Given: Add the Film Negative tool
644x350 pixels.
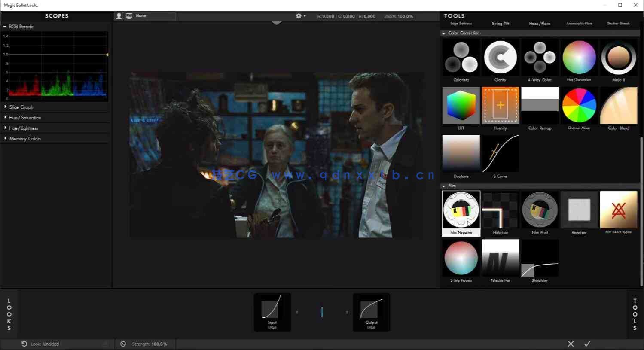Looking at the screenshot, I should (x=461, y=210).
